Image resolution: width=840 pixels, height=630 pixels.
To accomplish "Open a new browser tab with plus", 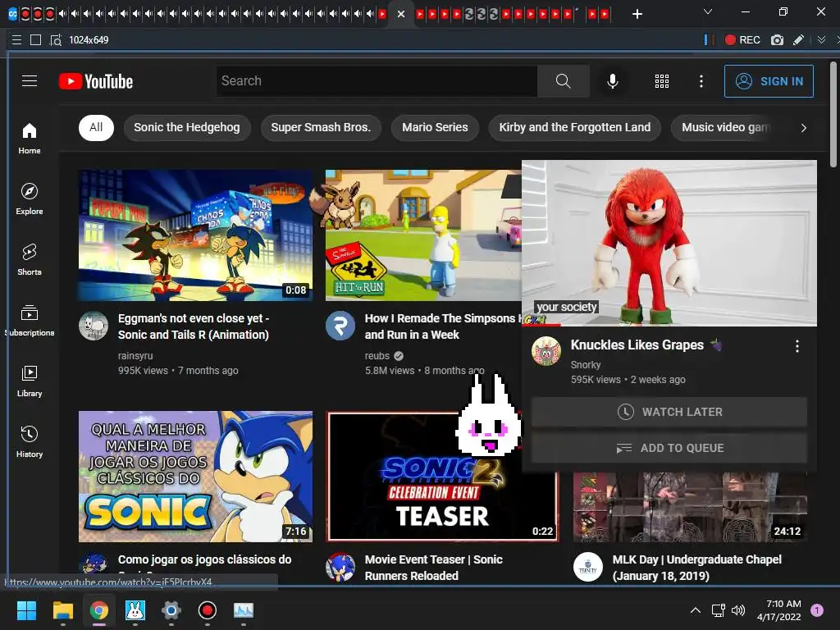I will [x=637, y=14].
